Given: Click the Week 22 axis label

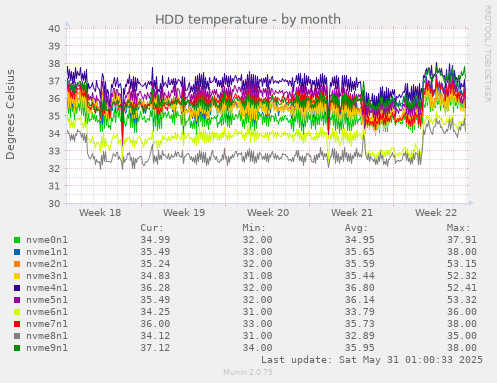Looking at the screenshot, I should [x=436, y=213].
